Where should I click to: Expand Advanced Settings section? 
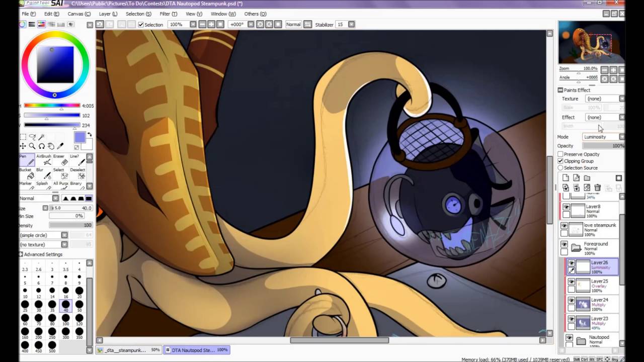pyautogui.click(x=40, y=254)
